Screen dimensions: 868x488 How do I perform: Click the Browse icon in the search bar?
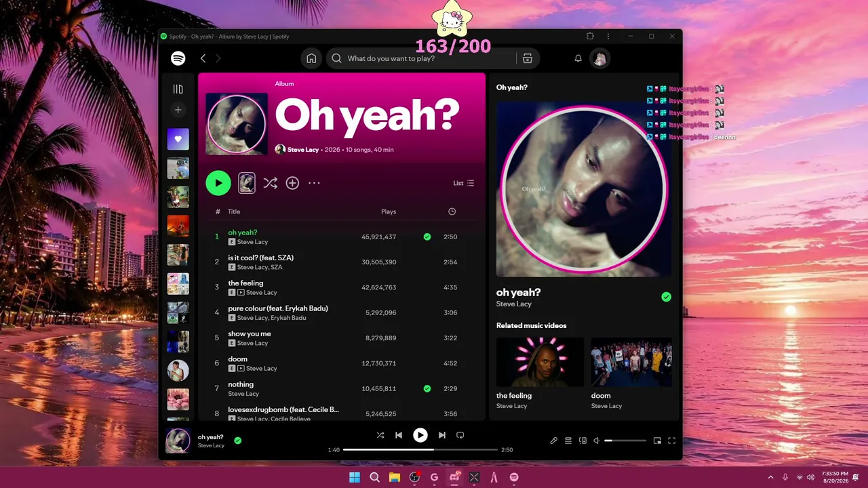pyautogui.click(x=528, y=58)
